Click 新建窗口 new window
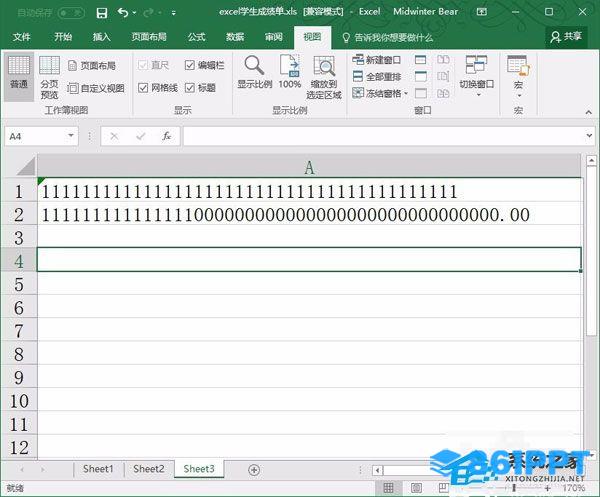Screen dimensions: 600x497 coord(377,60)
